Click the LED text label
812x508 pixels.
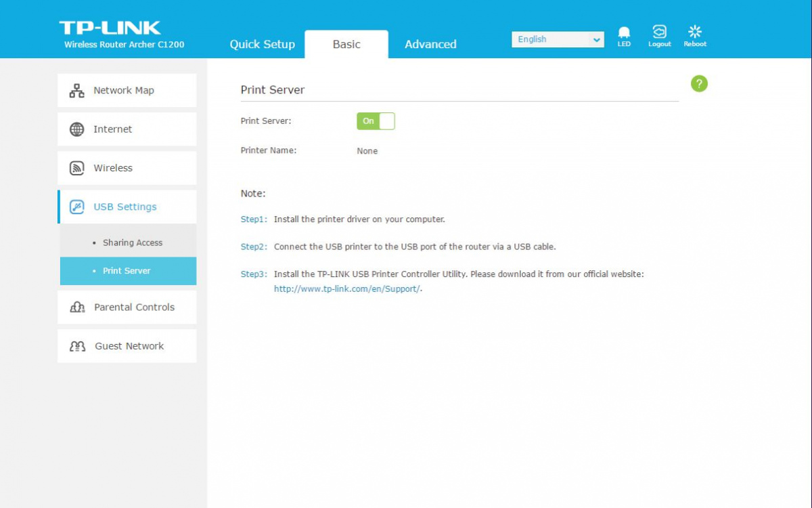click(624, 44)
